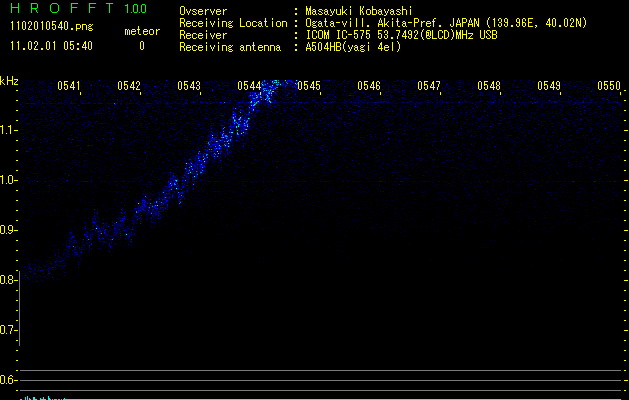Click the meteor label
629x400 pixels.
[142, 31]
